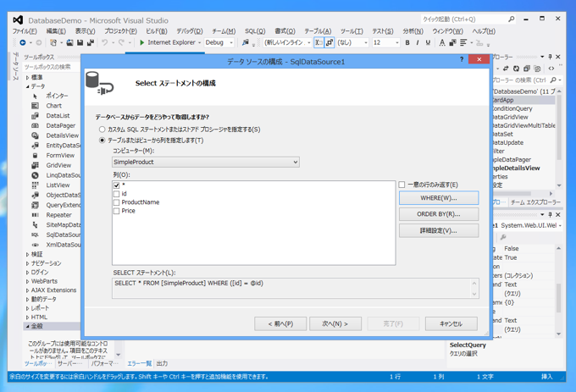
Task: Click the text alignment icon
Action: pos(463,42)
